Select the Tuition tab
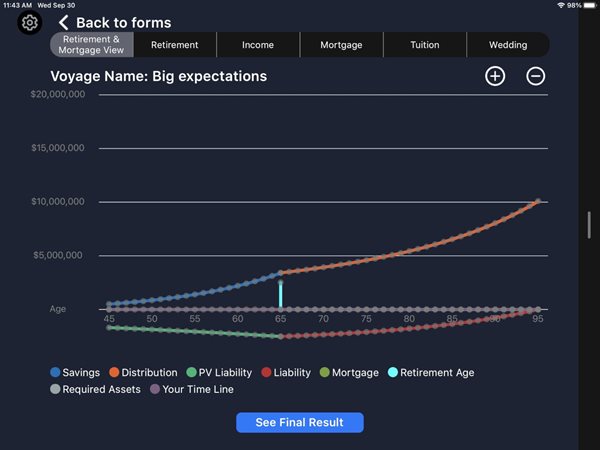This screenshot has height=450, width=600. click(x=424, y=45)
